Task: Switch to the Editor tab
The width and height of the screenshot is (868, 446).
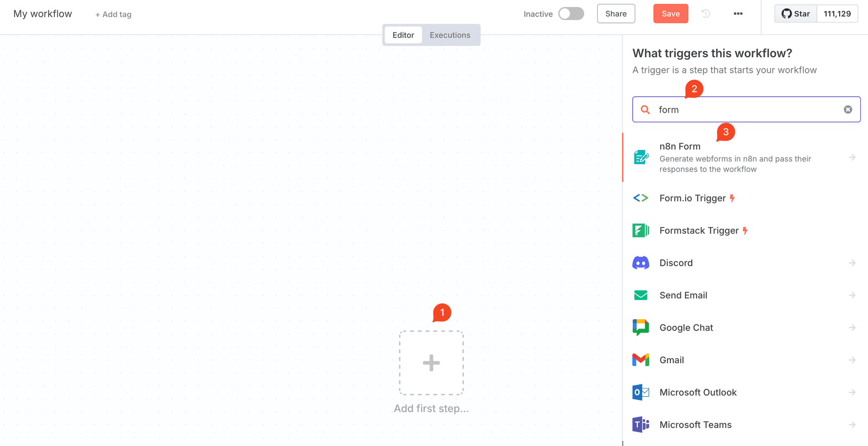Action: pos(403,35)
